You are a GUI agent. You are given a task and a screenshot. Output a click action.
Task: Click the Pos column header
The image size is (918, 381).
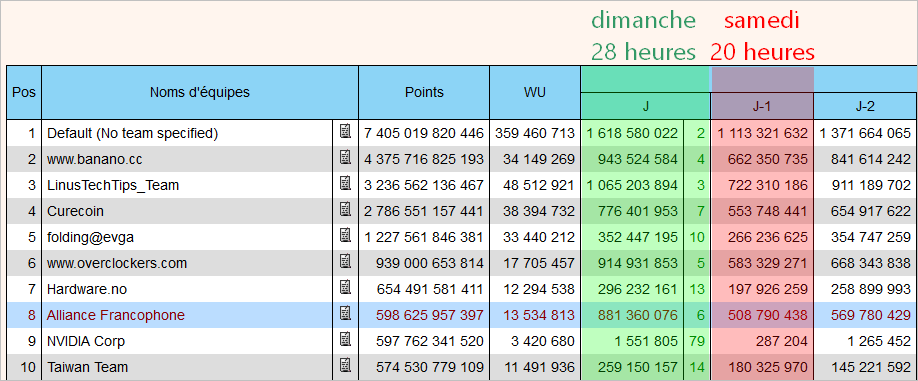[x=24, y=92]
